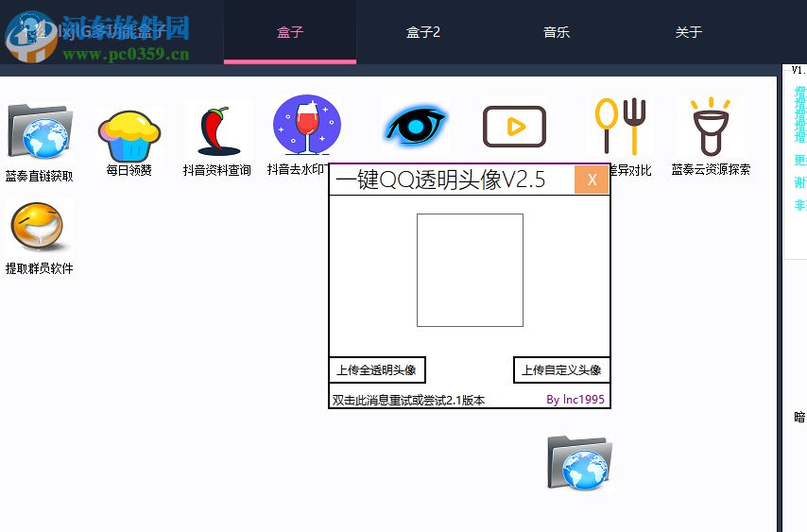
Task: Launch the 提取群员软件 smiley icon
Action: click(38, 227)
